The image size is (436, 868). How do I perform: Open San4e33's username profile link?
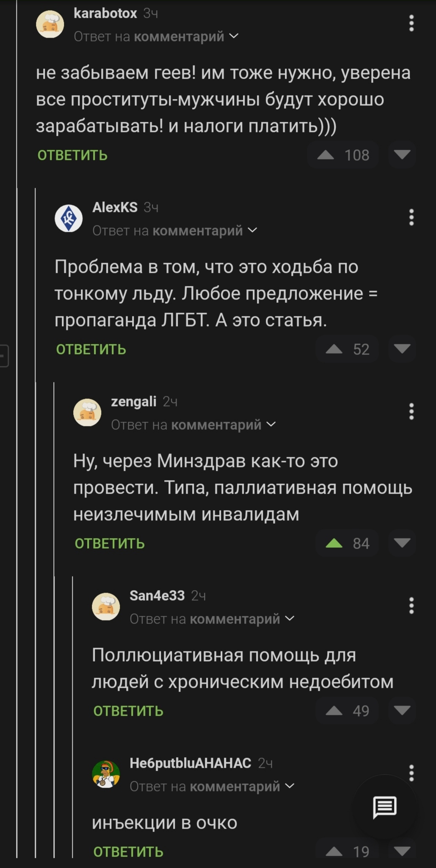click(x=157, y=596)
